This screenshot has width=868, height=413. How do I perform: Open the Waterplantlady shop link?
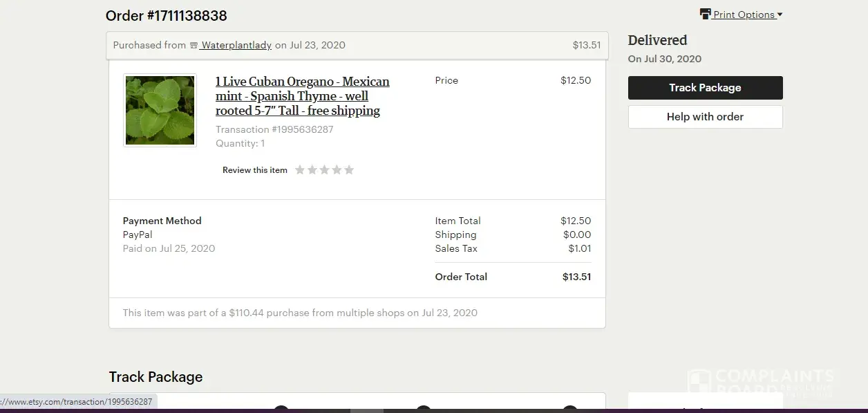pyautogui.click(x=236, y=46)
